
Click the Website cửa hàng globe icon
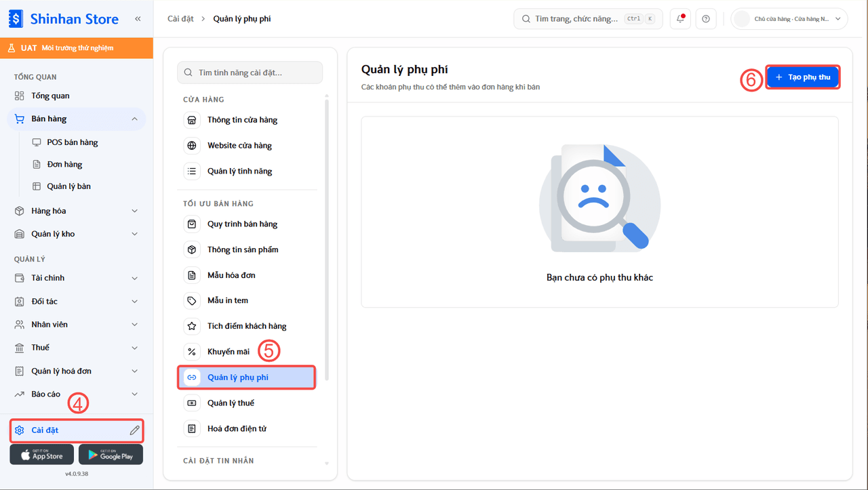tap(192, 146)
